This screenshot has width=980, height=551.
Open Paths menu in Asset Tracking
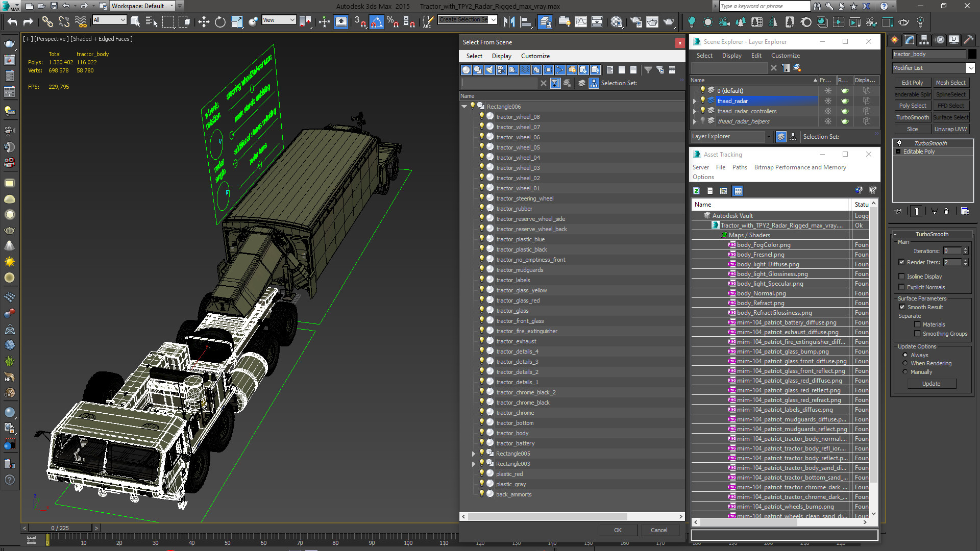tap(739, 167)
